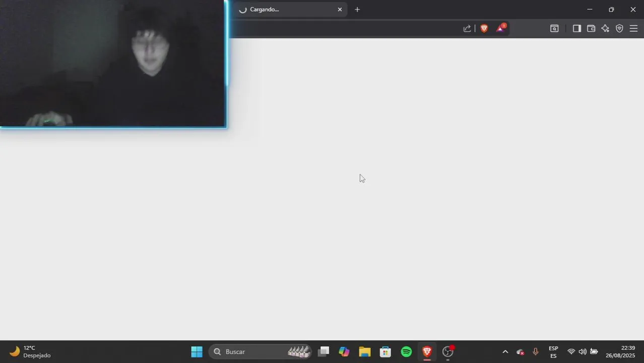Click the OneDrive cloud error tray icon
644x363 pixels.
(x=521, y=352)
